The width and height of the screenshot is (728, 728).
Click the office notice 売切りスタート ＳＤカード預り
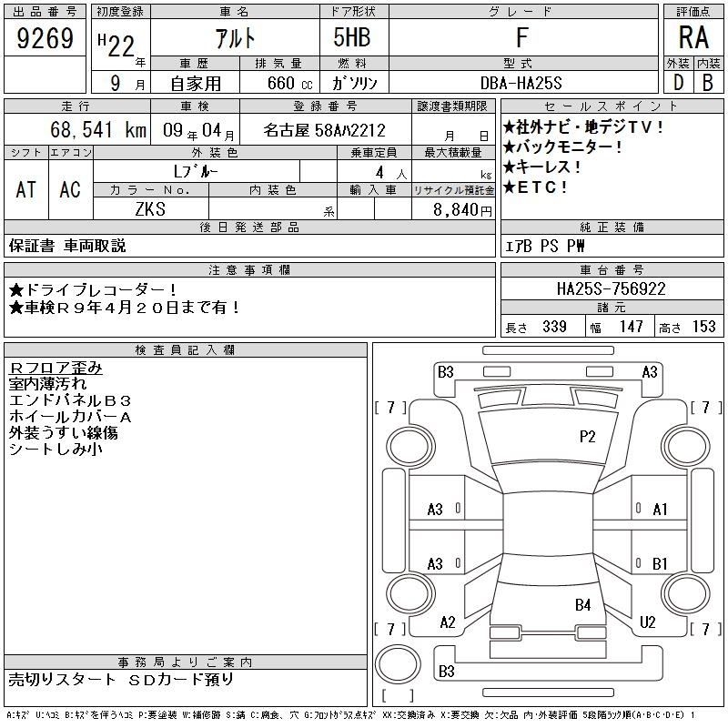(121, 679)
